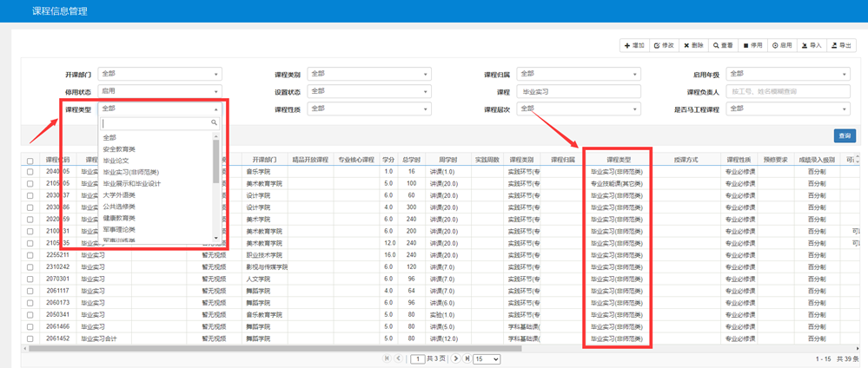Select 毕业论文 from the course type list
Image resolution: width=868 pixels, height=368 pixels.
(116, 161)
